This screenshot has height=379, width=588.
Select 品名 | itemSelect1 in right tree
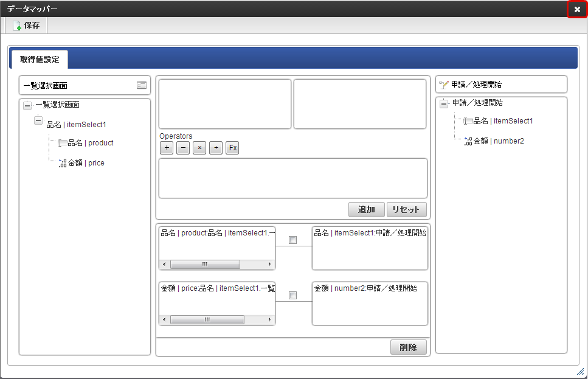[x=503, y=121]
